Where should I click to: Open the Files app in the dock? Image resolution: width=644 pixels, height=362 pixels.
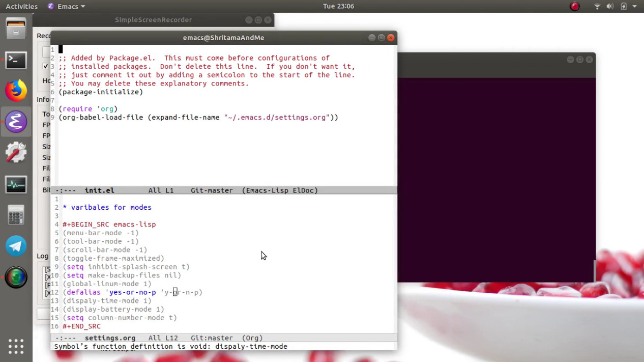click(16, 29)
